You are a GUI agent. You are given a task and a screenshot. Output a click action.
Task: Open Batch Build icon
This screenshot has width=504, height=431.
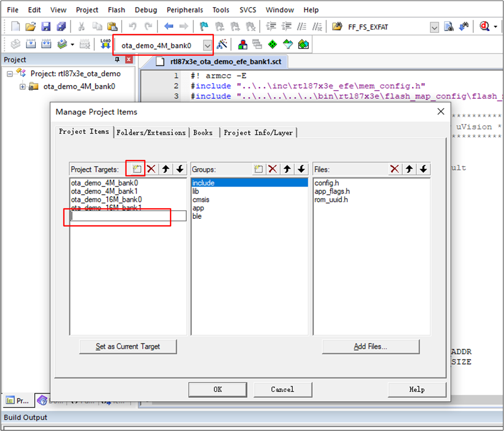[62, 44]
